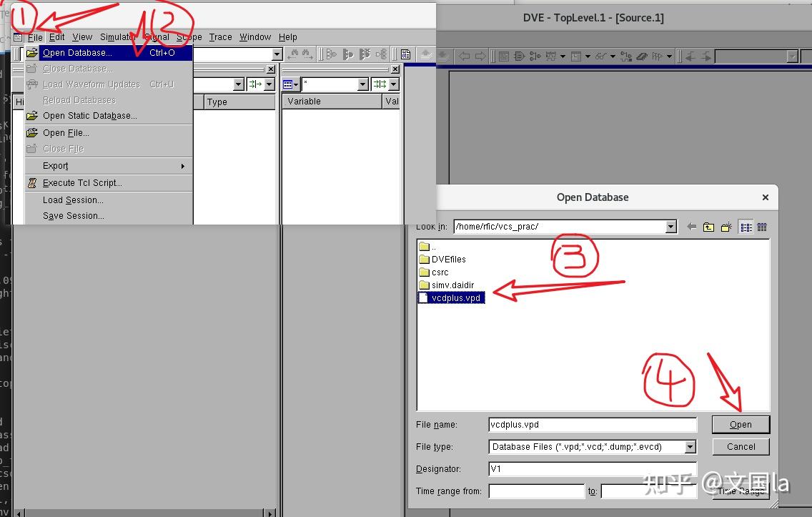Close the hierarchy pane with its X
This screenshot has height=517, width=812.
[271, 69]
